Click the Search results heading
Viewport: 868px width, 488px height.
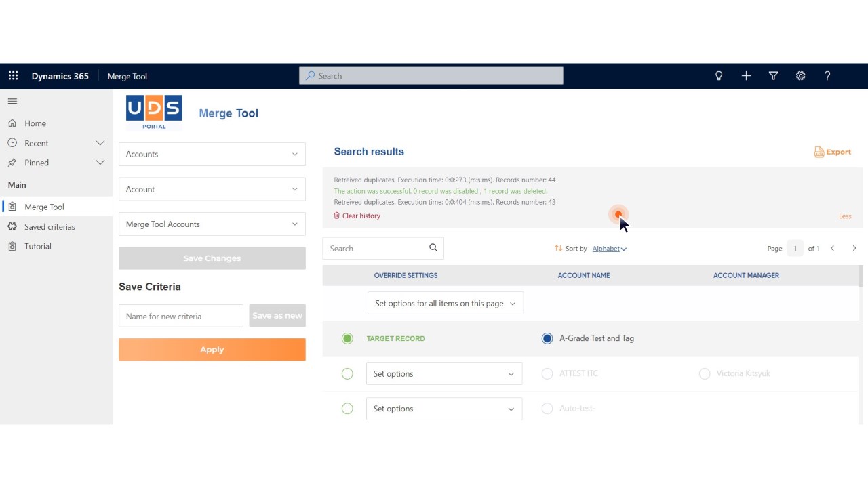pyautogui.click(x=369, y=152)
